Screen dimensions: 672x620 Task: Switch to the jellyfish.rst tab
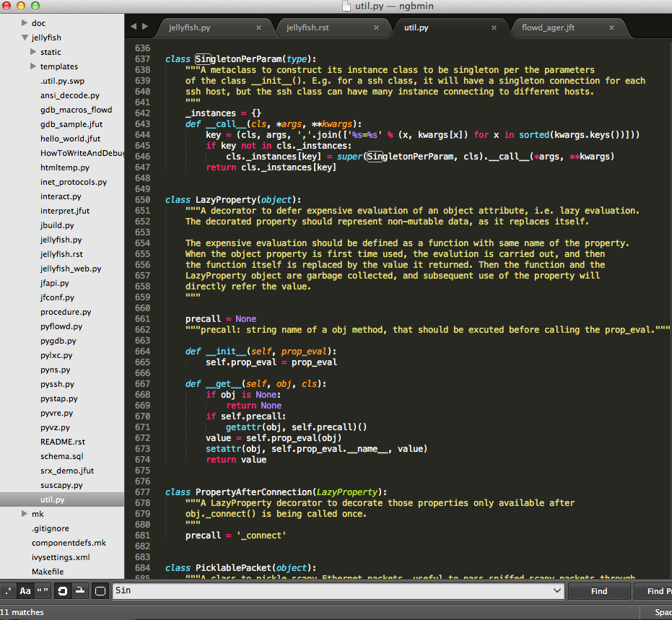[x=308, y=28]
